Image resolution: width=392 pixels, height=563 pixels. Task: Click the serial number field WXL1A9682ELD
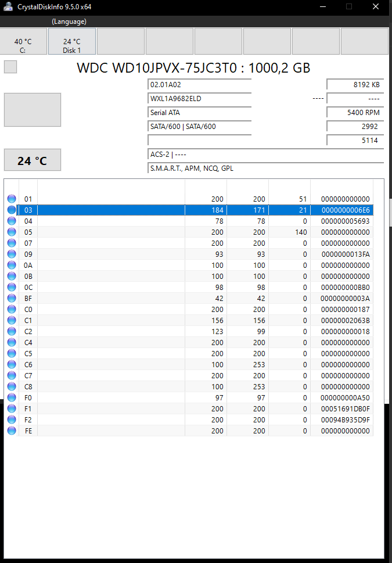tap(199, 98)
